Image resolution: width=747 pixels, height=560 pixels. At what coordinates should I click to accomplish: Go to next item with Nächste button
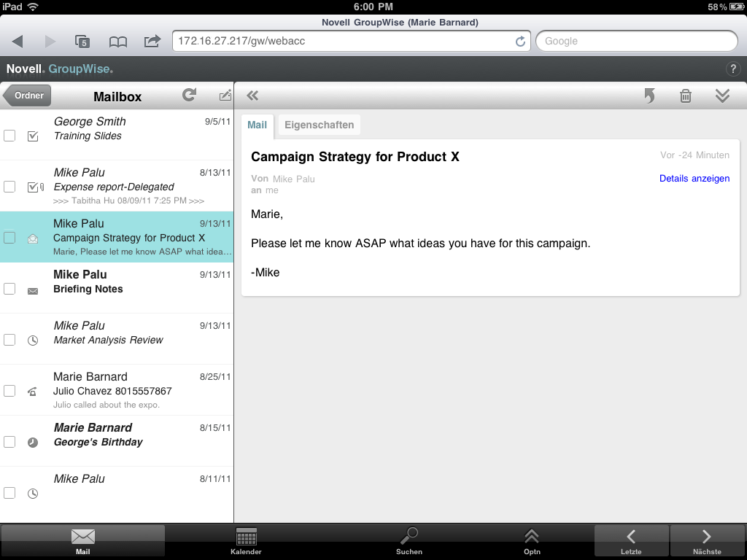tap(707, 542)
